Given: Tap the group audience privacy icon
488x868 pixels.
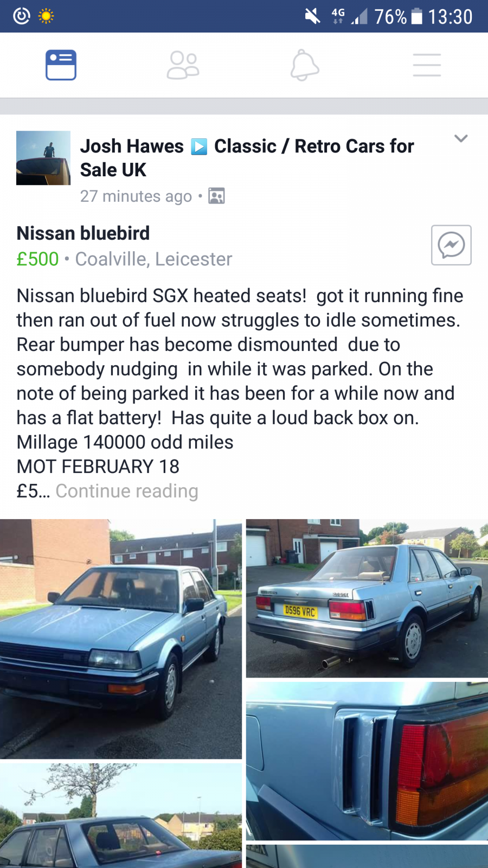Looking at the screenshot, I should point(216,196).
